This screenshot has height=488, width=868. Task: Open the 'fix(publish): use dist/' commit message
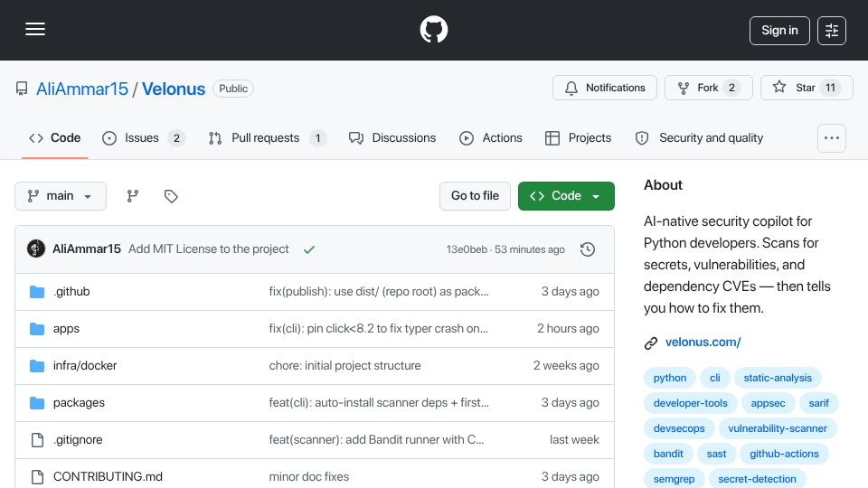click(x=379, y=292)
